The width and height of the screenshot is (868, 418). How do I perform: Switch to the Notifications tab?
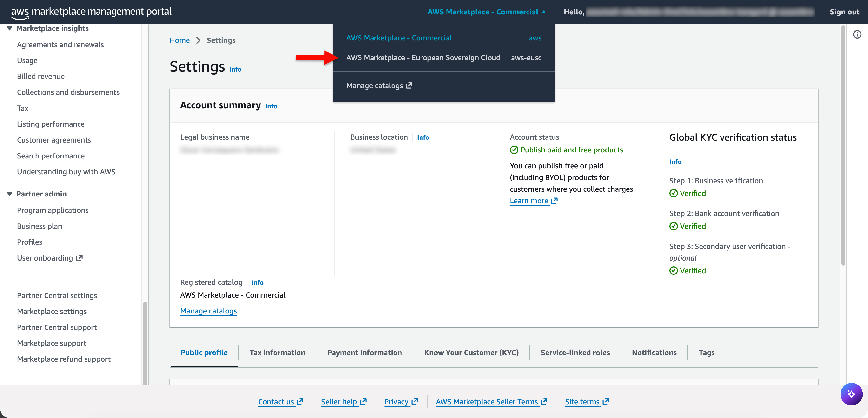coord(654,352)
